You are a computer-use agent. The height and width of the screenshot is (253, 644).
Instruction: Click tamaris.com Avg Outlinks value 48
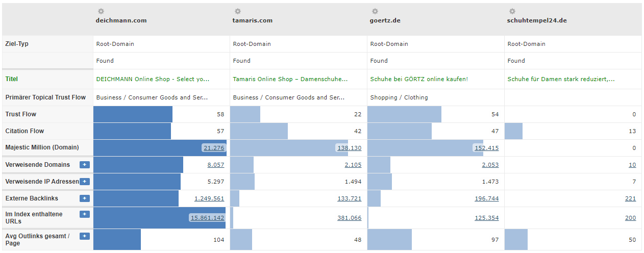tap(358, 240)
